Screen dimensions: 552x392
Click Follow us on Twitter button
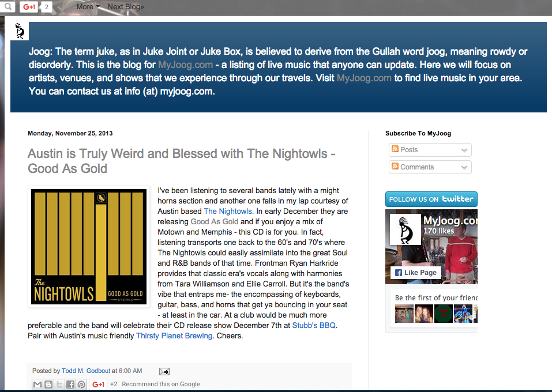click(x=431, y=199)
